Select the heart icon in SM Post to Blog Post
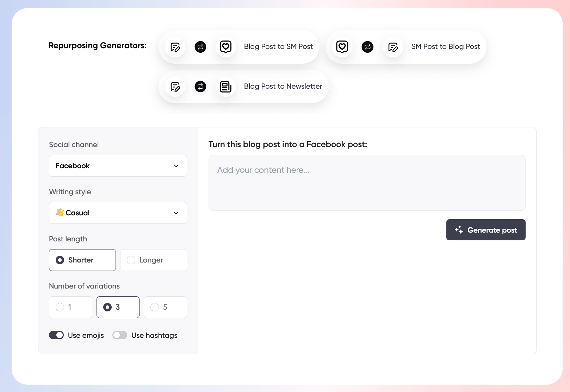The image size is (570, 392). 342,46
